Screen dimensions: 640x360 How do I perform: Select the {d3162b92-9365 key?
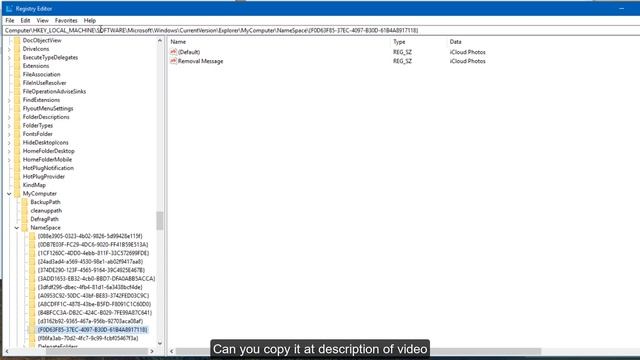click(90, 321)
